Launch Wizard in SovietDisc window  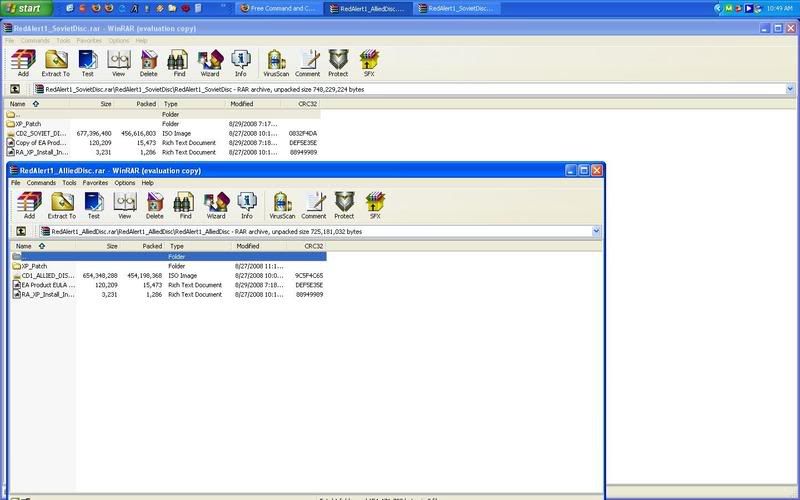pos(210,63)
